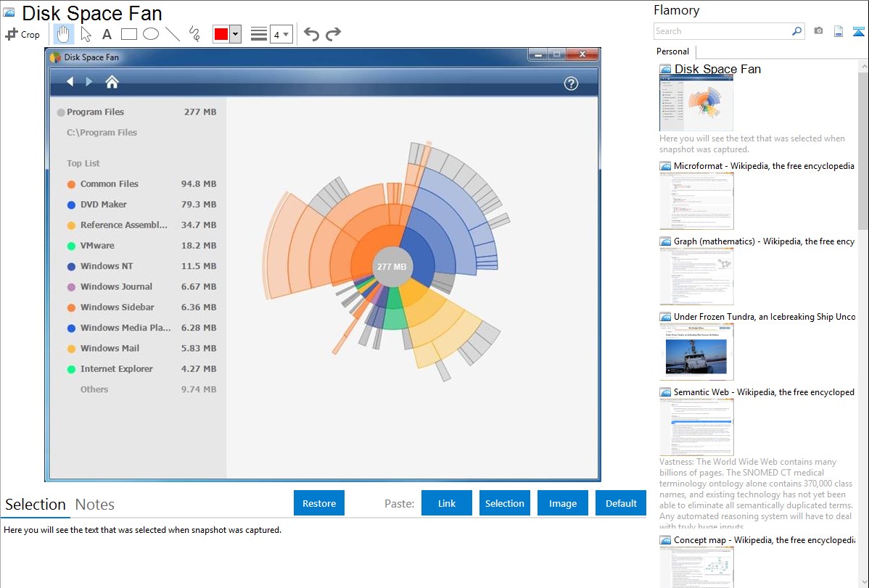Click the Image paste button

coord(562,503)
